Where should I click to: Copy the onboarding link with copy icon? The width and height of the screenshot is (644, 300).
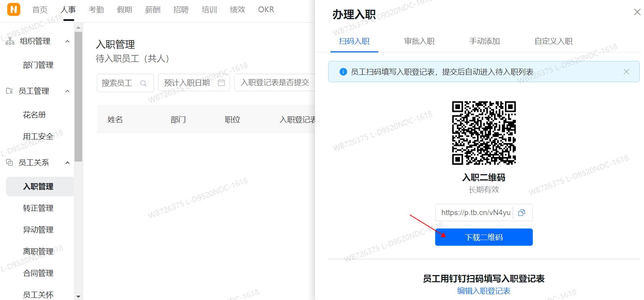(x=522, y=213)
